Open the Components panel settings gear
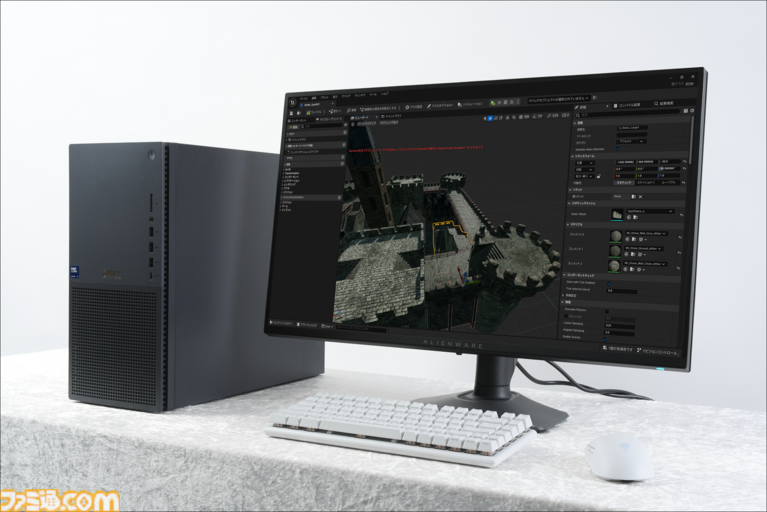The width and height of the screenshot is (767, 512). pos(345,125)
